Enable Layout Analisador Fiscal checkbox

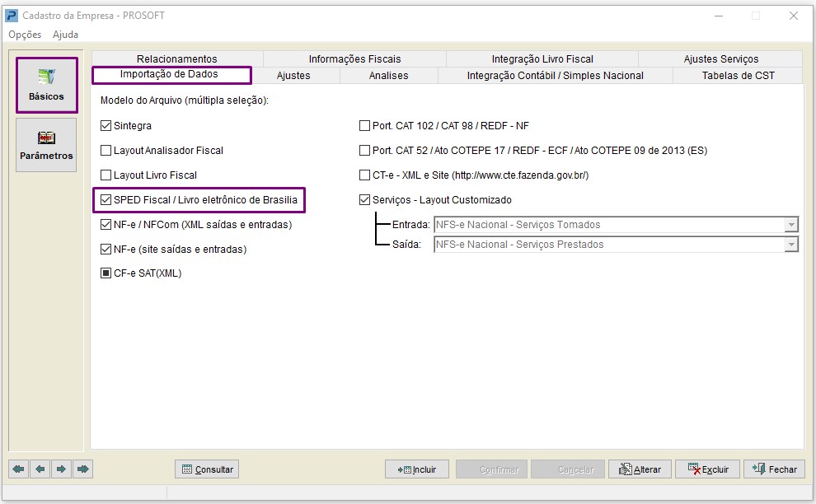[106, 151]
